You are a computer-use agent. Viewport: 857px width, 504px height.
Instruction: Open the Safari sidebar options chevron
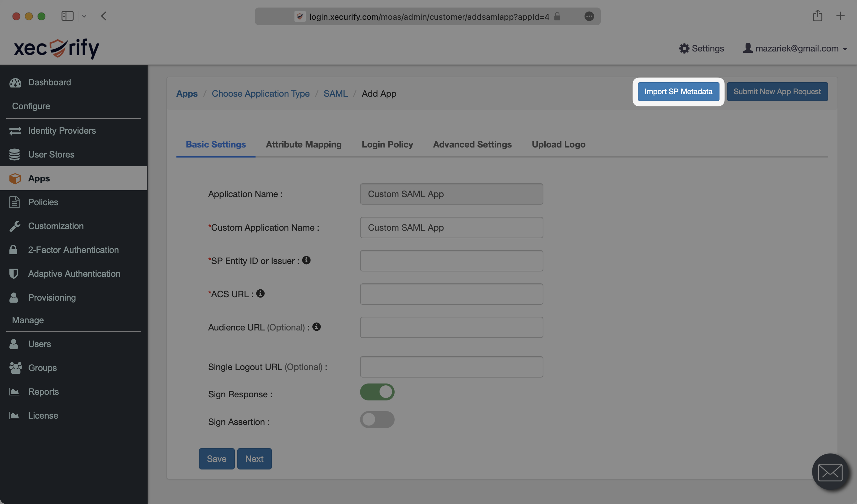[x=84, y=16]
